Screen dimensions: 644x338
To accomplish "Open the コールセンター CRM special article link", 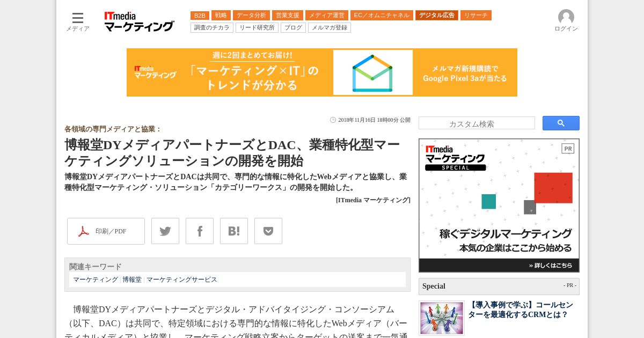I will 521,310.
